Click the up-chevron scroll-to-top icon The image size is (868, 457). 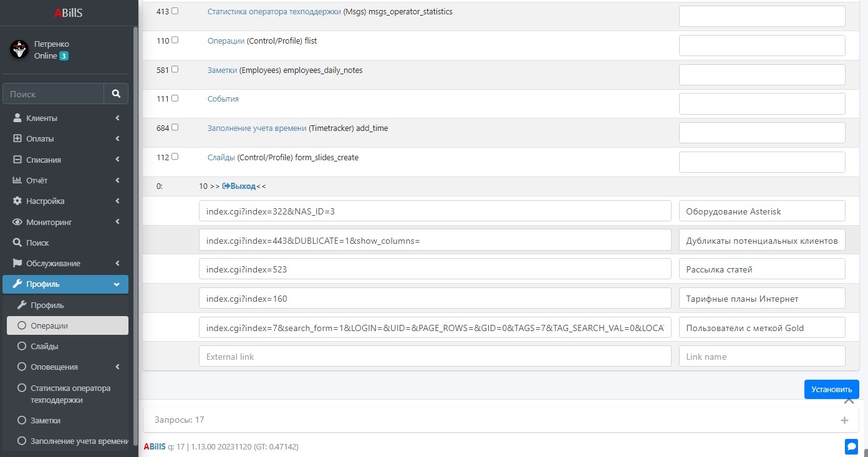(x=849, y=401)
